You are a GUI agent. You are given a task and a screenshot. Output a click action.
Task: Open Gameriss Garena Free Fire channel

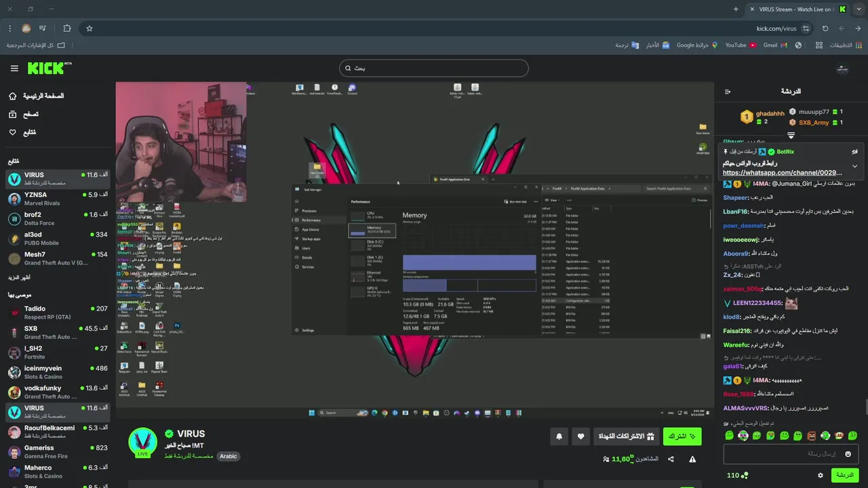tap(58, 451)
